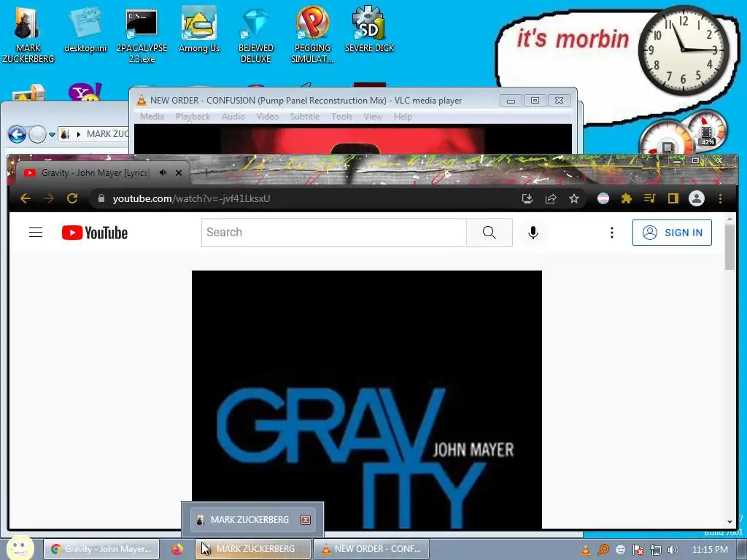The image size is (747, 560).
Task: Select the desktop.ini file icon
Action: coord(85,29)
